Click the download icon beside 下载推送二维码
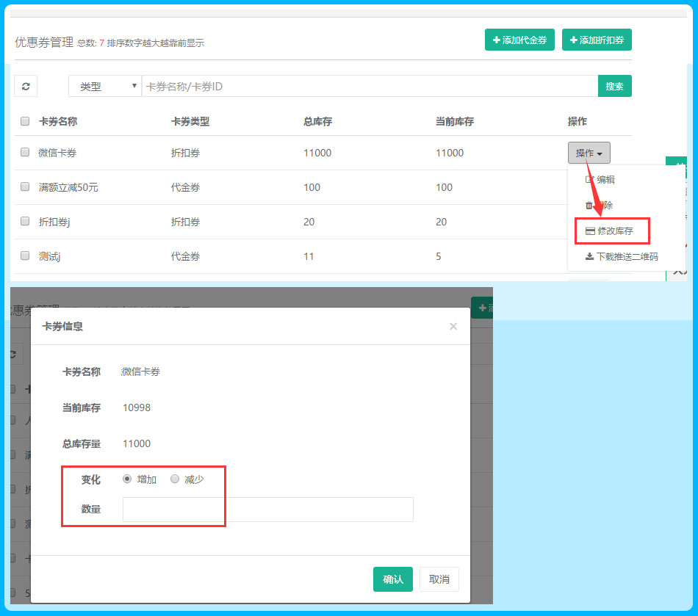Screen dimensions: 698x616 (x=589, y=257)
